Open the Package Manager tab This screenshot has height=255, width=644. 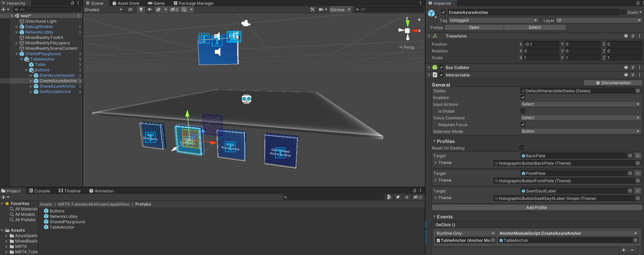[x=193, y=3]
